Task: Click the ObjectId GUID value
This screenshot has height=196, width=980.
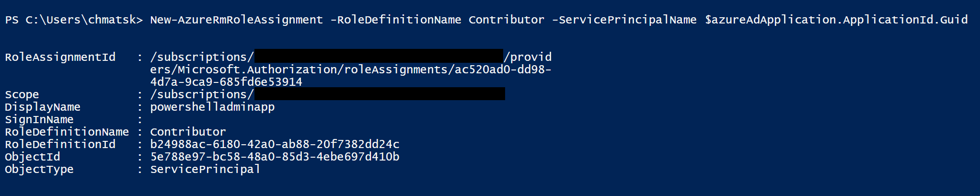Action: pyautogui.click(x=275, y=157)
